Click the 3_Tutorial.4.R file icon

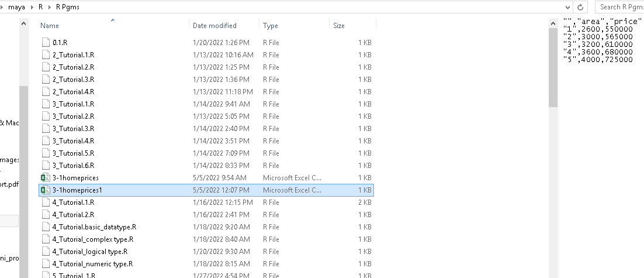pos(46,140)
